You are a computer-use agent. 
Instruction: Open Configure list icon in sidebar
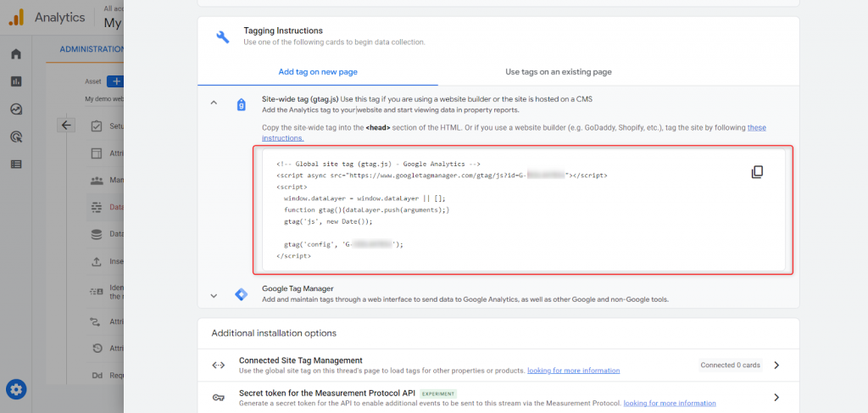tap(16, 164)
